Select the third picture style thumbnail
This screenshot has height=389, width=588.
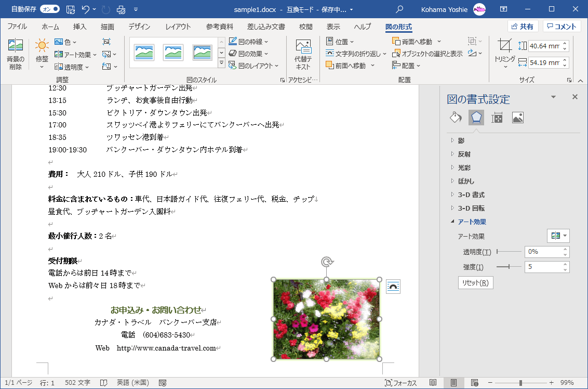click(202, 53)
